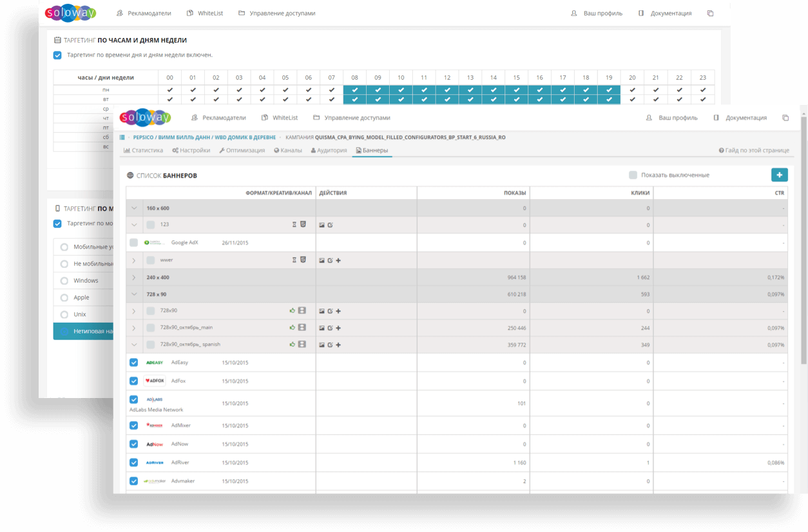Click the window stack icon next to Документация
This screenshot has width=808, height=532.
tap(785, 118)
